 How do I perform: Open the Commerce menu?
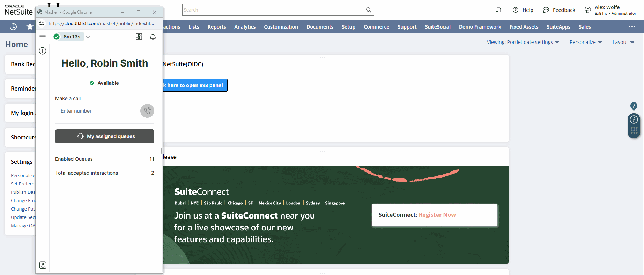[376, 27]
